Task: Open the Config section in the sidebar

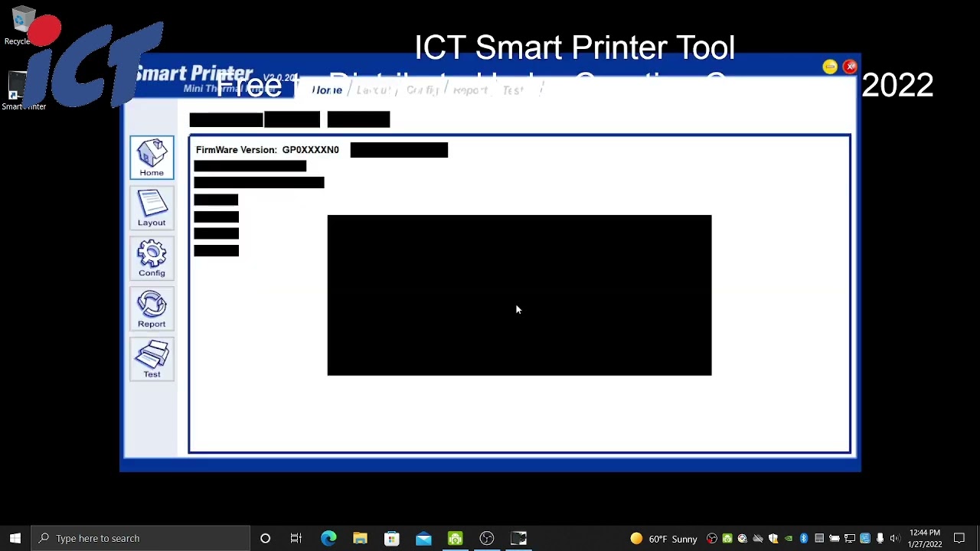Action: pyautogui.click(x=152, y=259)
